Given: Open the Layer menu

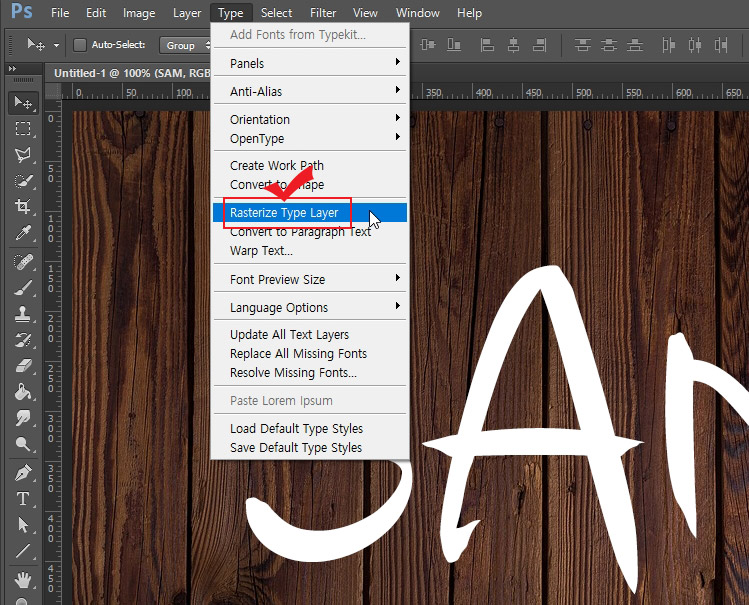Looking at the screenshot, I should [187, 13].
